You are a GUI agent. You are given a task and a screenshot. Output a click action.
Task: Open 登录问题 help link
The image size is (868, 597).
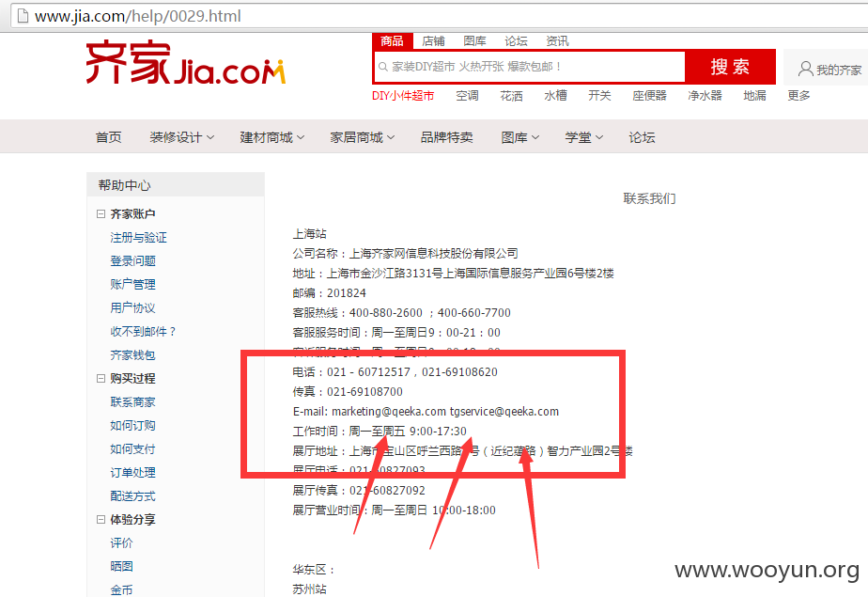132,260
